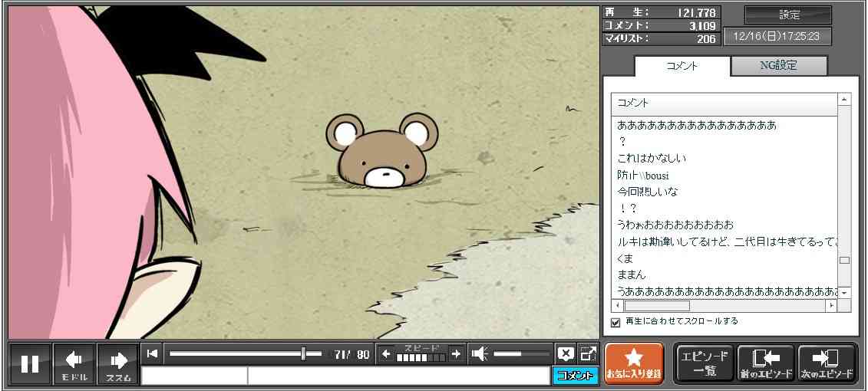The height and width of the screenshot is (391, 868).
Task: Open the エピソード一覧 episode list
Action: tap(704, 363)
